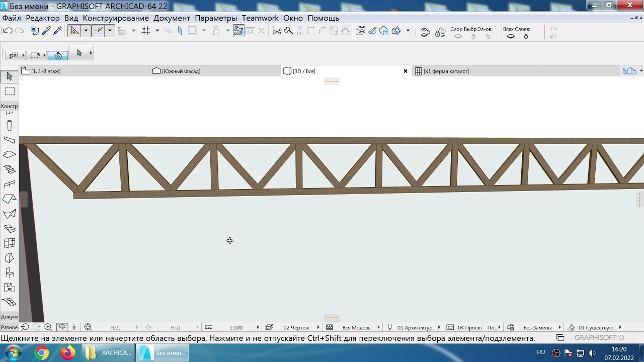
Task: Click the Find & Select magnifier icon
Action: [35, 31]
